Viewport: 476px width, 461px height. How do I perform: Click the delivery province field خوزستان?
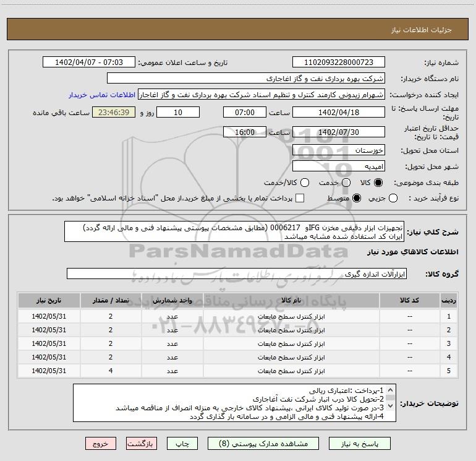point(339,150)
